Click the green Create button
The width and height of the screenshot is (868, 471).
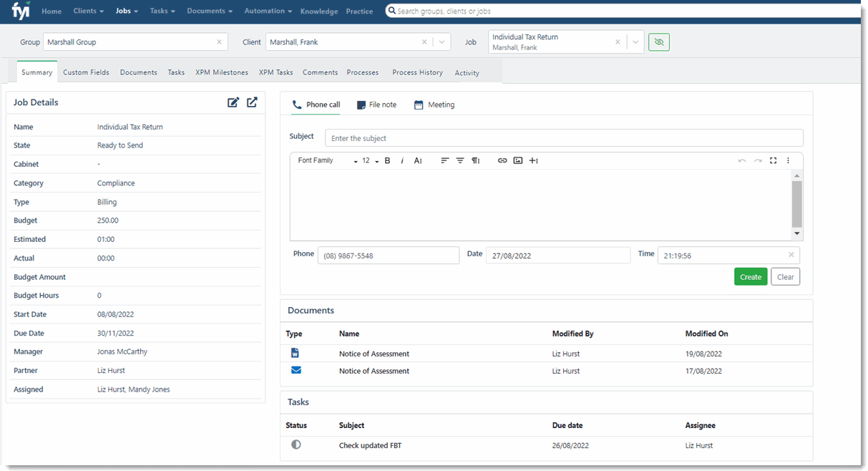click(751, 277)
